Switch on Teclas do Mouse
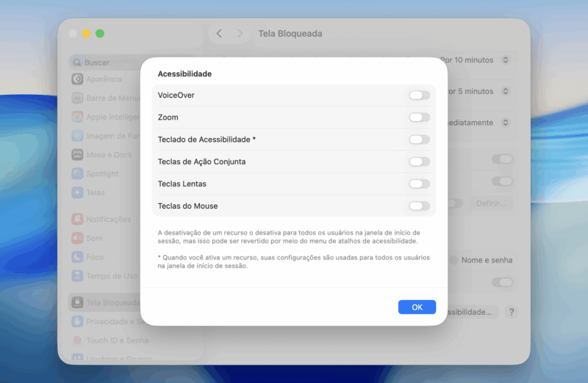The width and height of the screenshot is (588, 383). tap(419, 206)
